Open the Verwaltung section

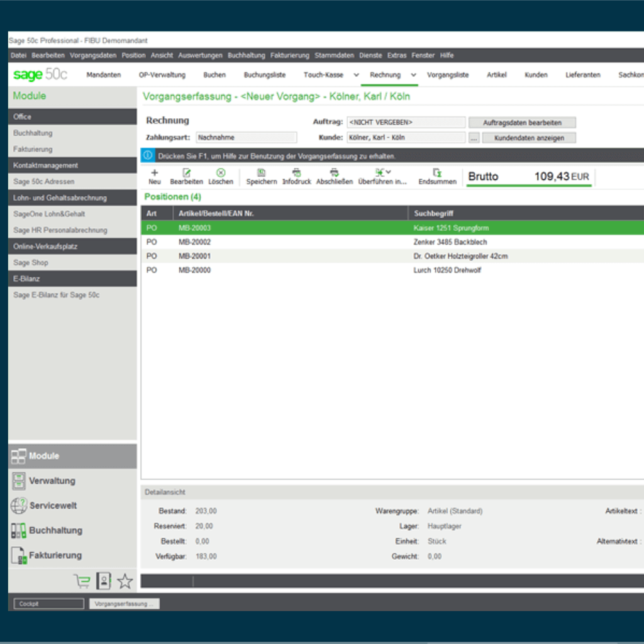point(72,481)
